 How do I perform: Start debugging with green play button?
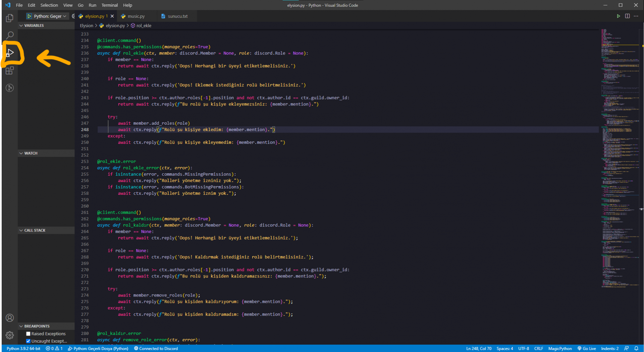29,16
